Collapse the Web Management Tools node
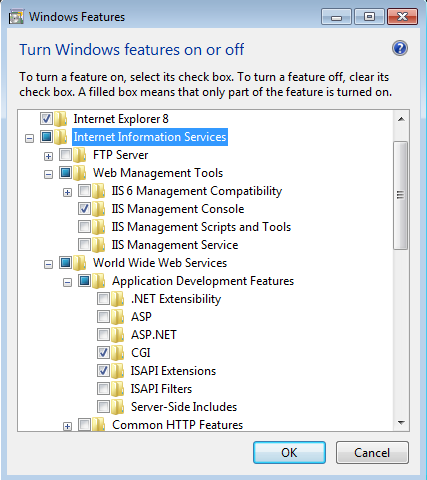This screenshot has width=427, height=480. click(48, 174)
